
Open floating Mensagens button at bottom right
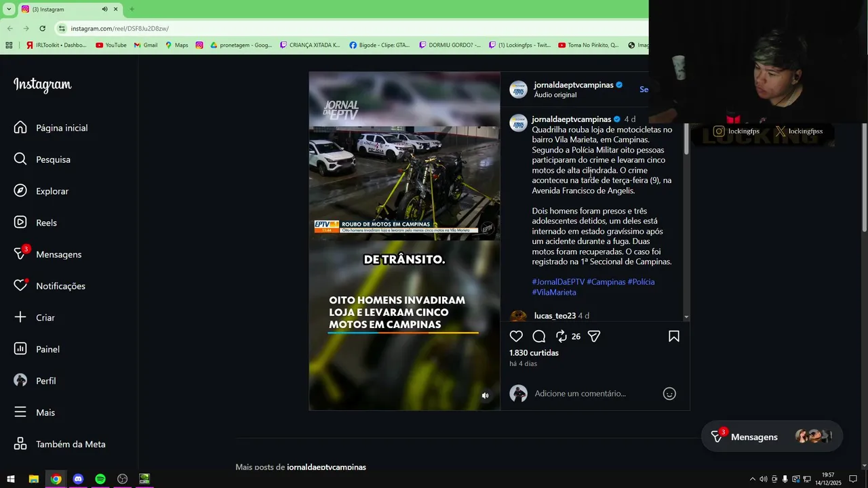(x=772, y=437)
